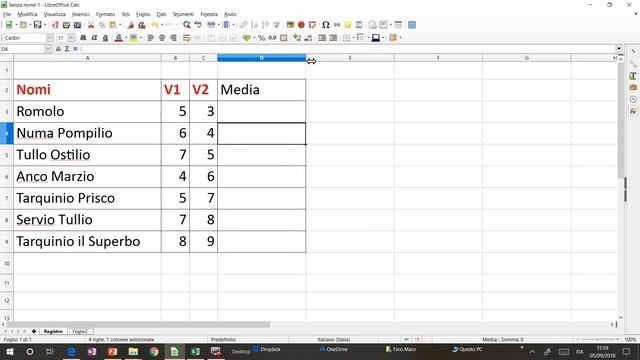
Task: Open Windows Start button
Action: point(9,351)
